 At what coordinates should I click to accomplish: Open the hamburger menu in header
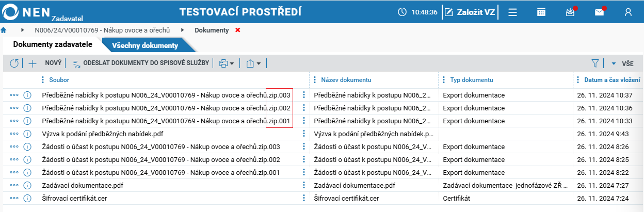click(512, 12)
